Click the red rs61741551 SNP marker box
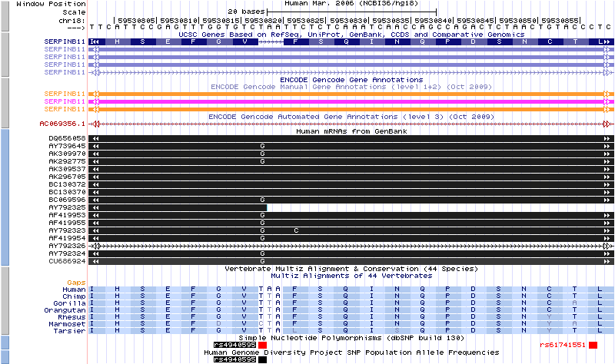This screenshot has height=364, width=615. [x=593, y=346]
